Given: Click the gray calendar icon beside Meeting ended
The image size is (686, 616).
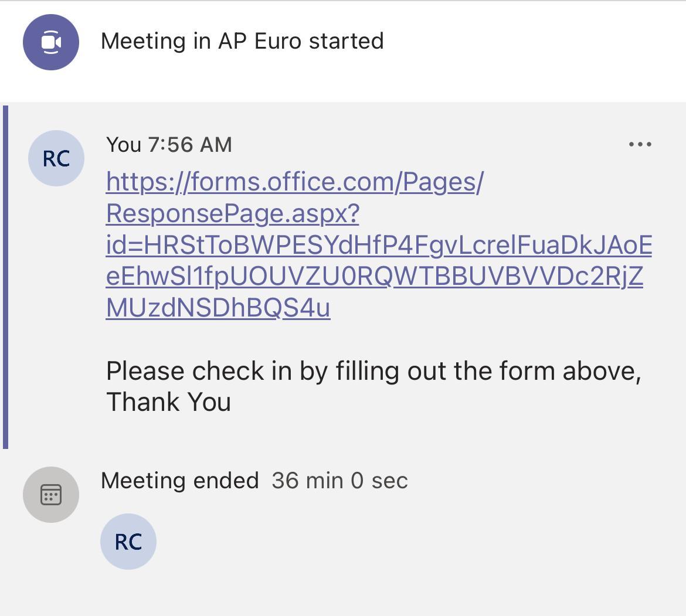Looking at the screenshot, I should 51,494.
